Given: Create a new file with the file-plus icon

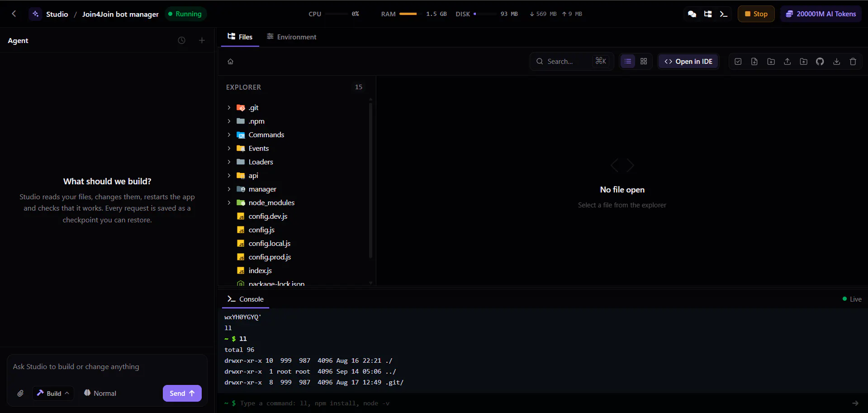Looking at the screenshot, I should (x=754, y=62).
